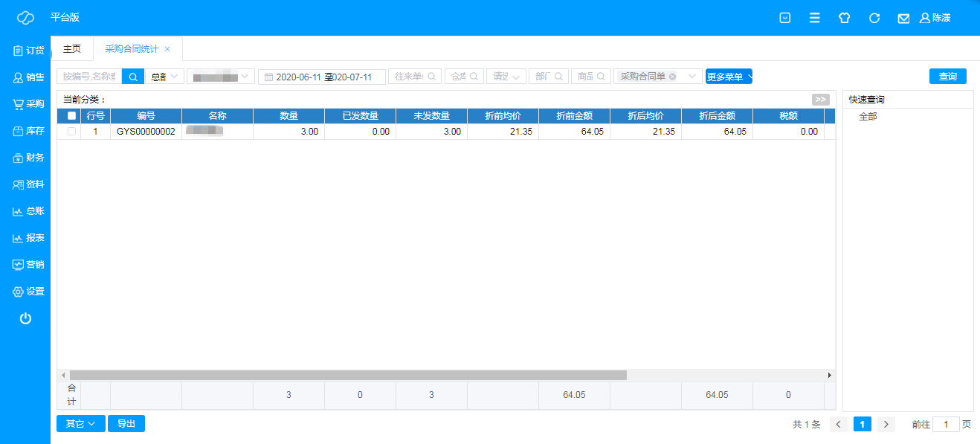Viewport: 980px width, 444px height.
Task: Click the shirt theme icon
Action: (844, 18)
